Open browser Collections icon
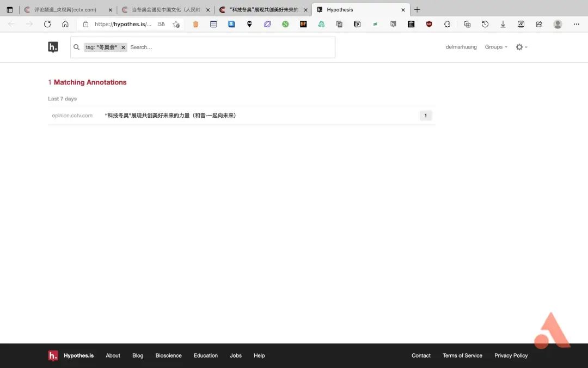The width and height of the screenshot is (588, 368). pyautogui.click(x=467, y=24)
